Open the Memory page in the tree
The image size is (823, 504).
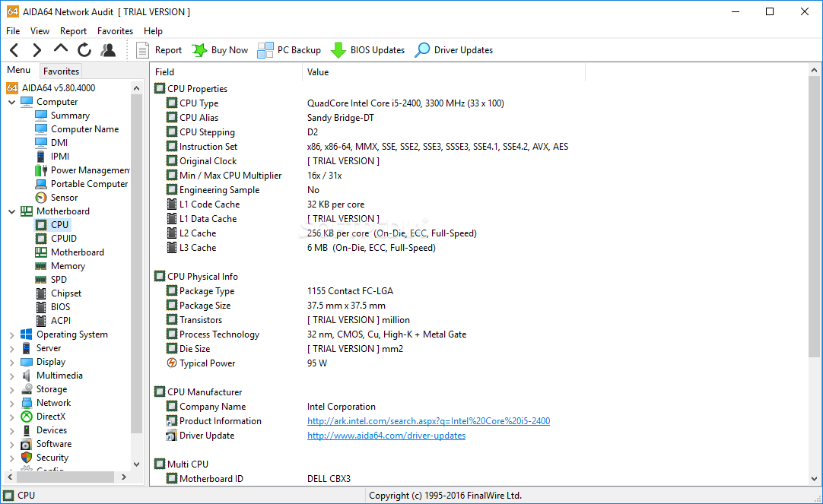coord(68,266)
